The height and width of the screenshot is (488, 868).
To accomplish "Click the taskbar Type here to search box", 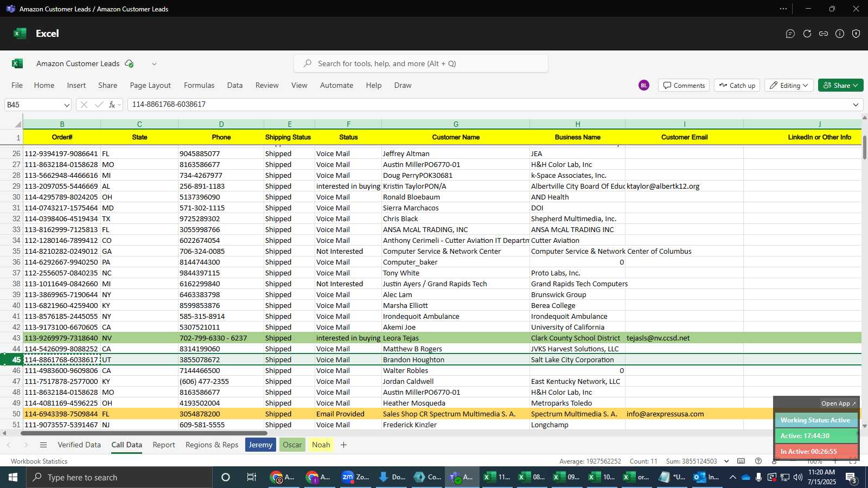I will tap(119, 477).
